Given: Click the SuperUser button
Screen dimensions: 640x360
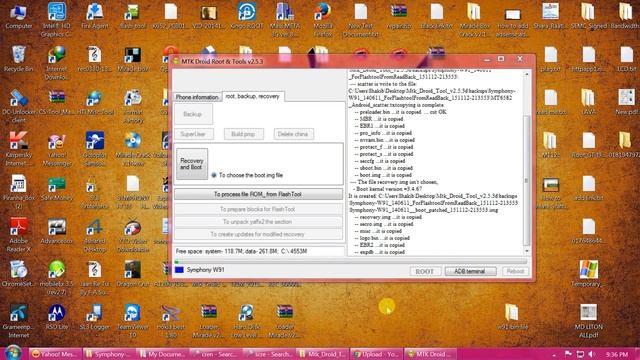Looking at the screenshot, I should (193, 134).
